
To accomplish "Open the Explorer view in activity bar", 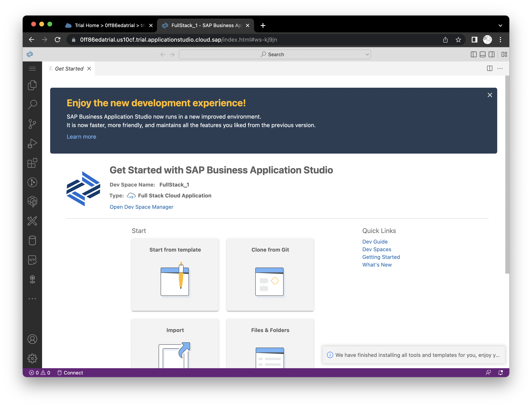I will click(32, 85).
